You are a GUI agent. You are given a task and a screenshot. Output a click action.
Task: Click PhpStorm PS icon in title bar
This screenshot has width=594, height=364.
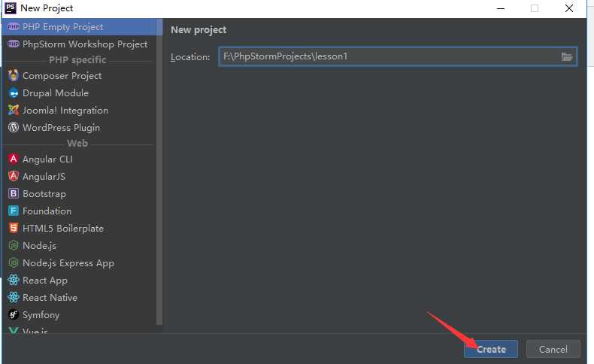(x=11, y=8)
